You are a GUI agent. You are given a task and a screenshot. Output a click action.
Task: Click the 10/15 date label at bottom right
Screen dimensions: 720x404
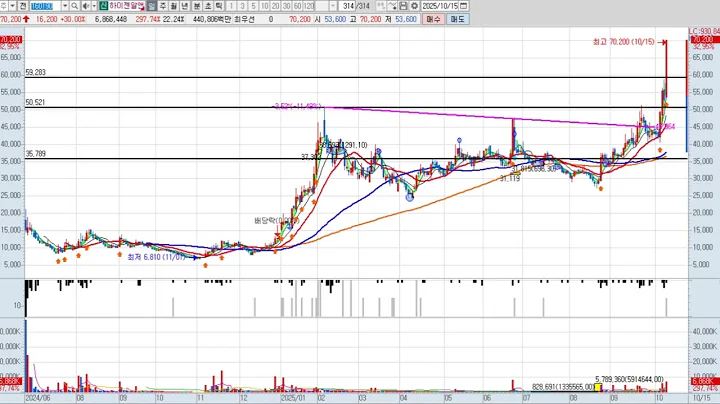click(x=701, y=398)
